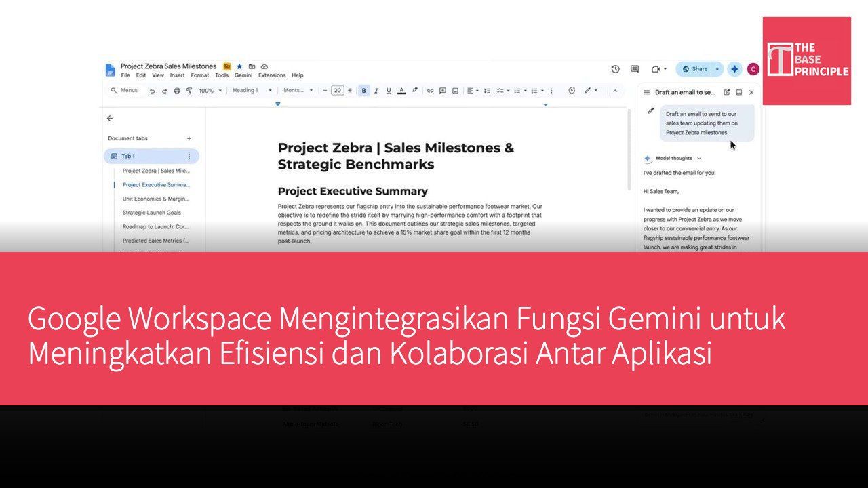Image resolution: width=868 pixels, height=488 pixels.
Task: Collapse the toolbar header with chevron
Action: point(615,90)
